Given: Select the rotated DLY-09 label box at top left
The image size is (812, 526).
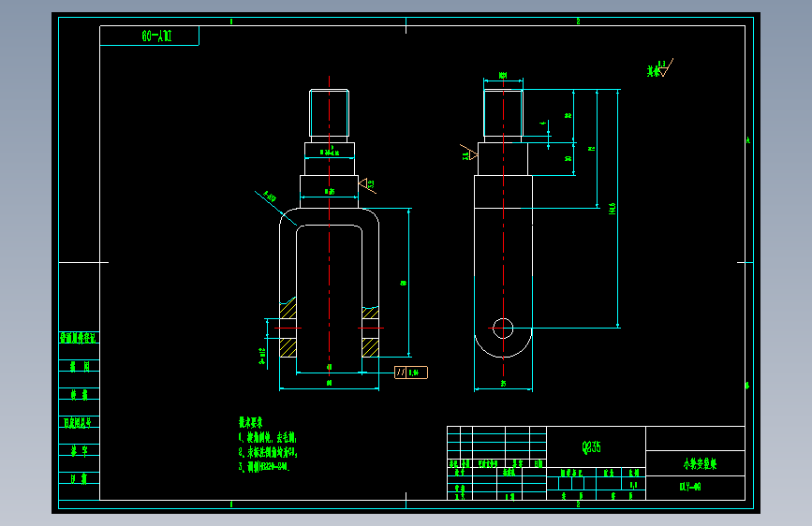Looking at the screenshot, I should (149, 36).
